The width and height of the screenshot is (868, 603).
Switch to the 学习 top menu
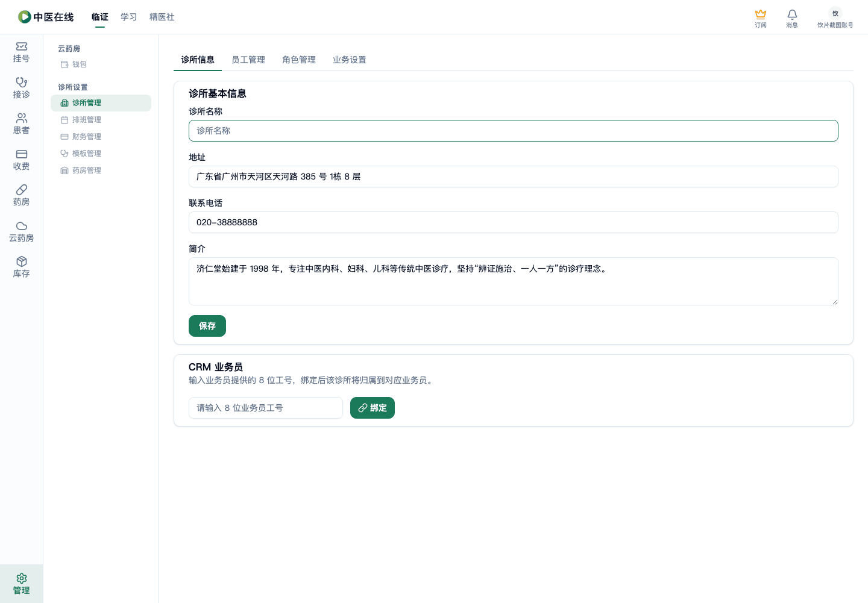tap(129, 17)
